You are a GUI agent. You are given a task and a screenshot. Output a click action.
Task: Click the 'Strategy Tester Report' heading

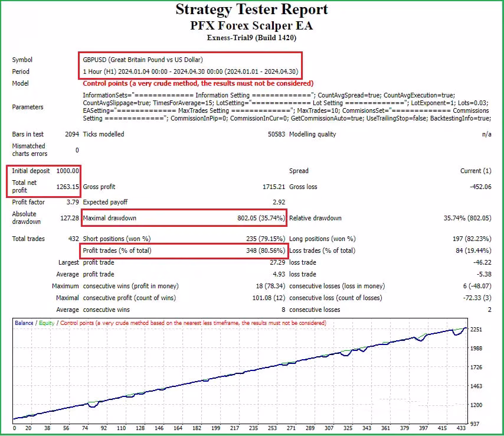pyautogui.click(x=251, y=9)
